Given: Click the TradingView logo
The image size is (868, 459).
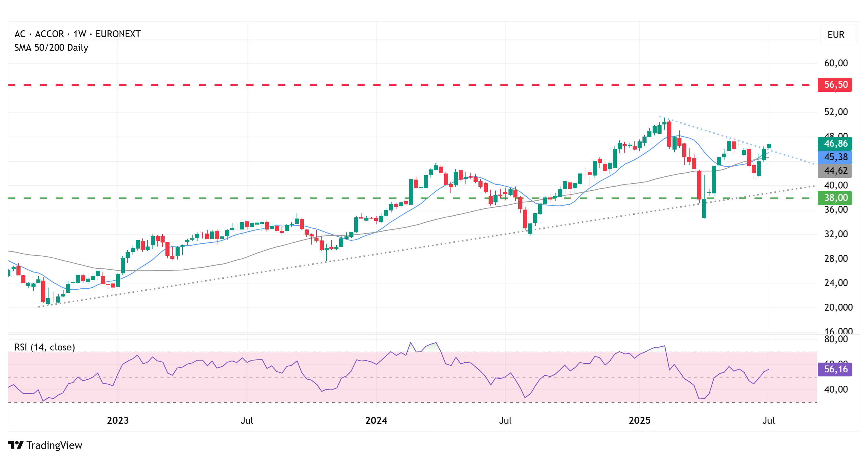Looking at the screenshot, I should 45,445.
